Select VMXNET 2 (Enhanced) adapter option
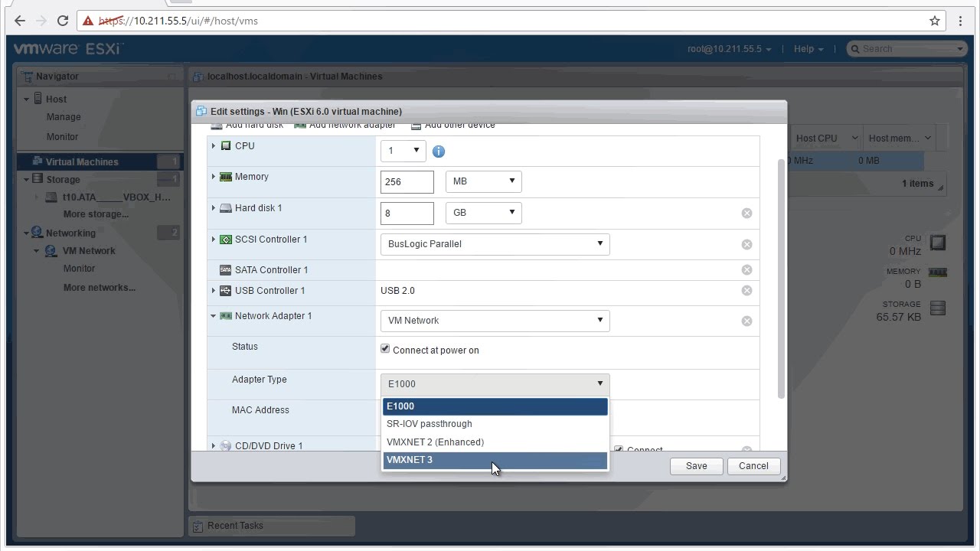 (x=495, y=442)
